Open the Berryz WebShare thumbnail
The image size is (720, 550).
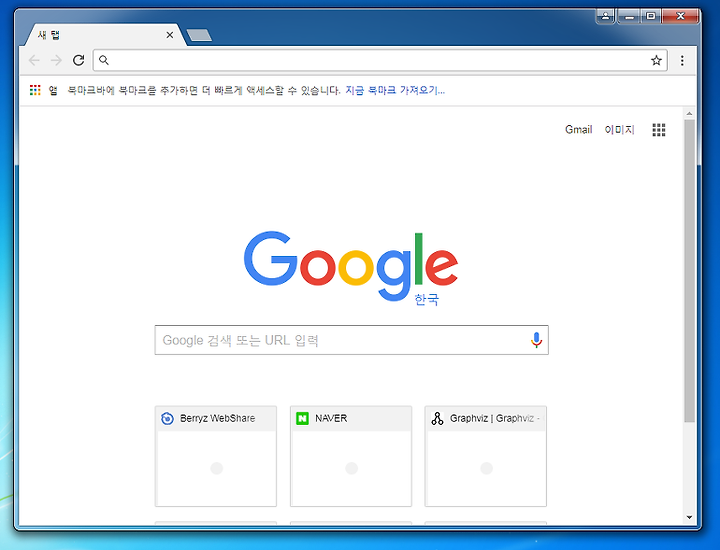pos(216,456)
